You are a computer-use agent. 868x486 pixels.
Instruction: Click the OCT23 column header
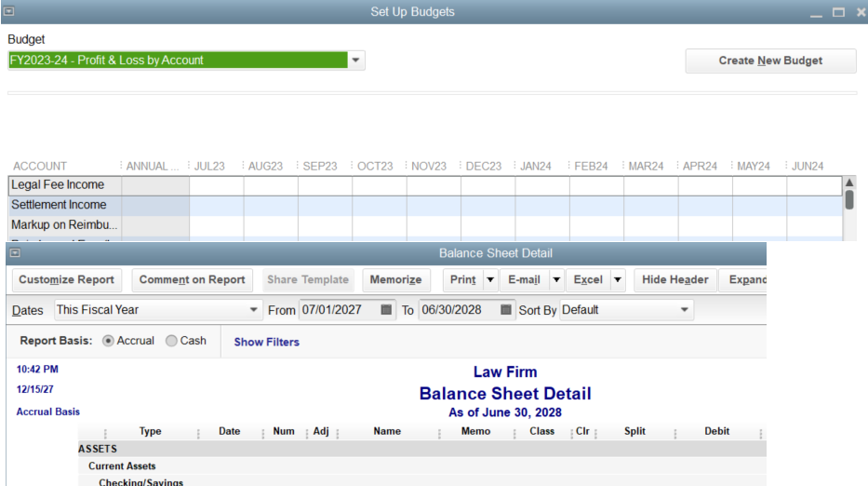pyautogui.click(x=375, y=167)
